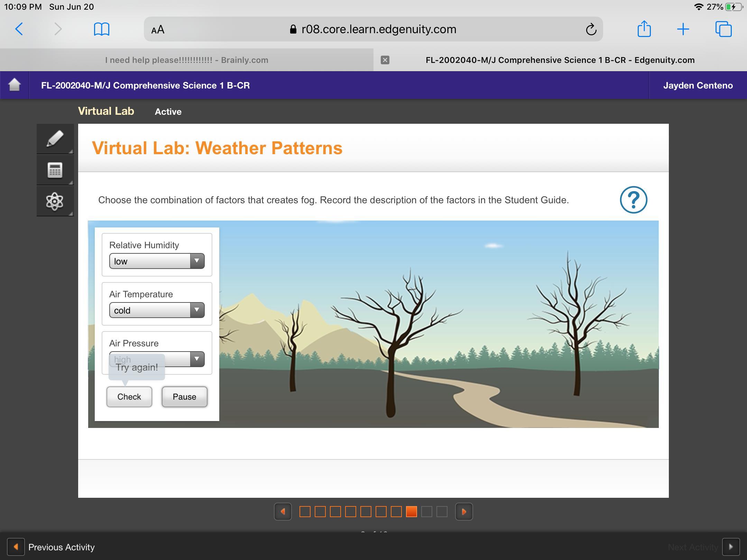Reload the page in Safari
This screenshot has width=747, height=560.
pos(591,29)
